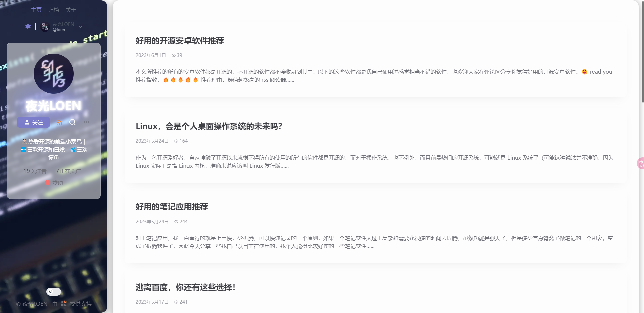The width and height of the screenshot is (644, 313).
Task: Click the notification bell icon
Action: (x=28, y=27)
